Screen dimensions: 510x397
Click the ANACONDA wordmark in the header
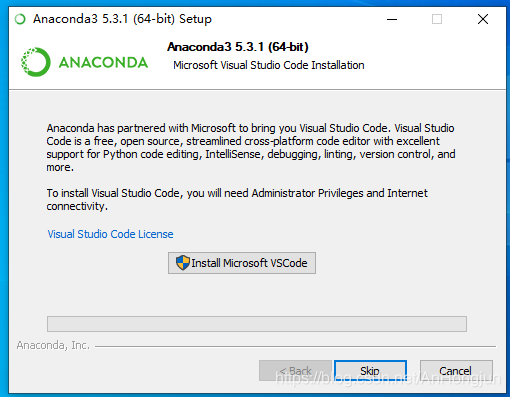103,63
